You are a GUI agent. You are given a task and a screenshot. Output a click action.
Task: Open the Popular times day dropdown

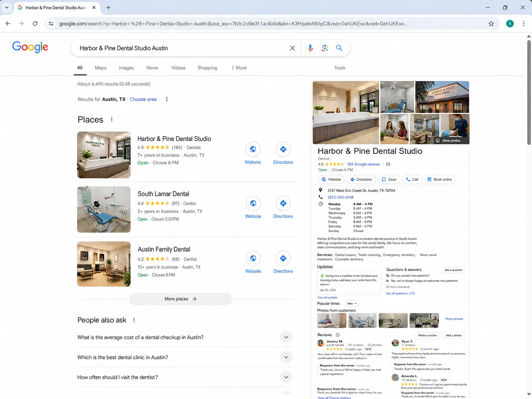[x=352, y=303]
